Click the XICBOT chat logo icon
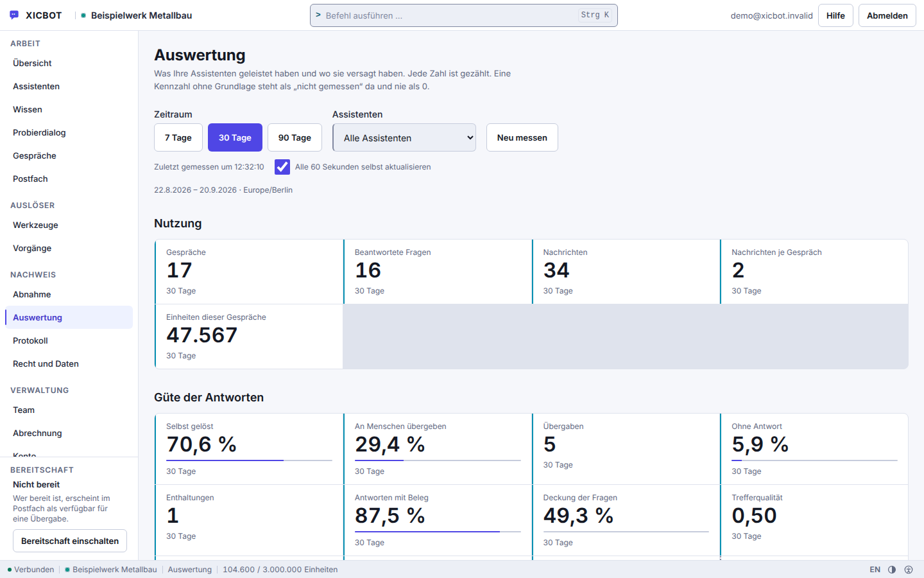 click(x=15, y=15)
